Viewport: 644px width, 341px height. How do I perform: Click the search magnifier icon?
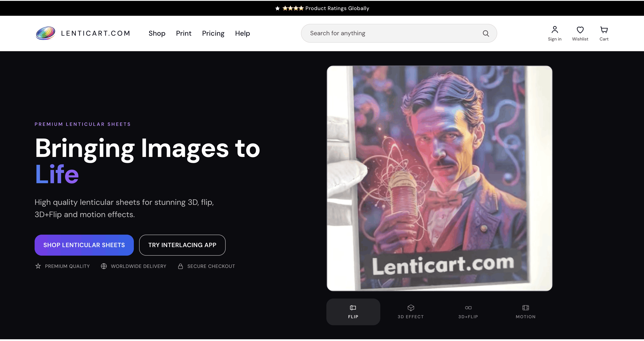click(486, 33)
